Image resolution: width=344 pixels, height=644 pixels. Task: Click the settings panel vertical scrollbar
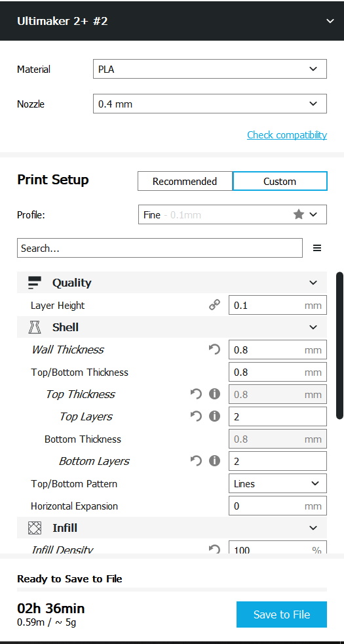pos(339,346)
